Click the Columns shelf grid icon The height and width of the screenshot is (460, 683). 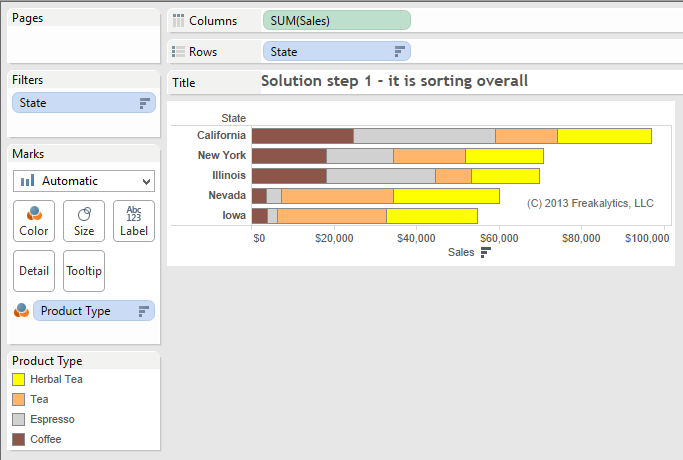178,20
